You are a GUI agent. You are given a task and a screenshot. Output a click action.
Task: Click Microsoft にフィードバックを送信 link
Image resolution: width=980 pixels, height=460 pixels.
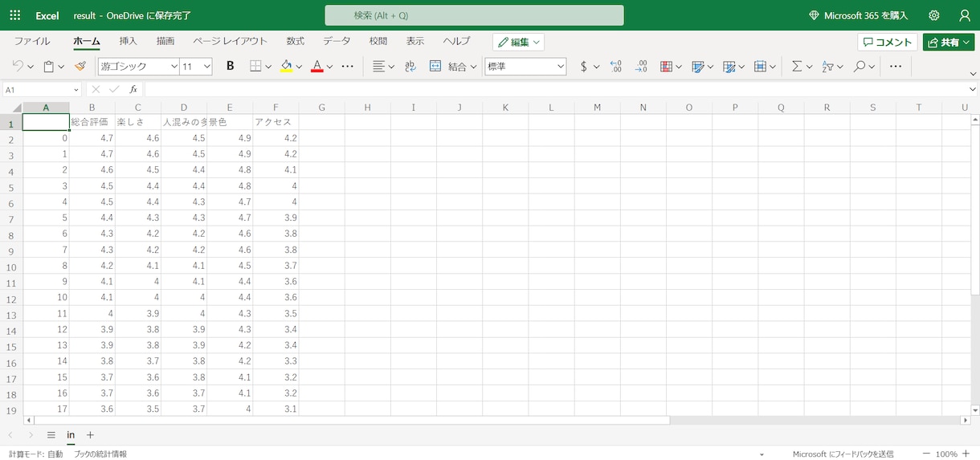click(x=843, y=454)
